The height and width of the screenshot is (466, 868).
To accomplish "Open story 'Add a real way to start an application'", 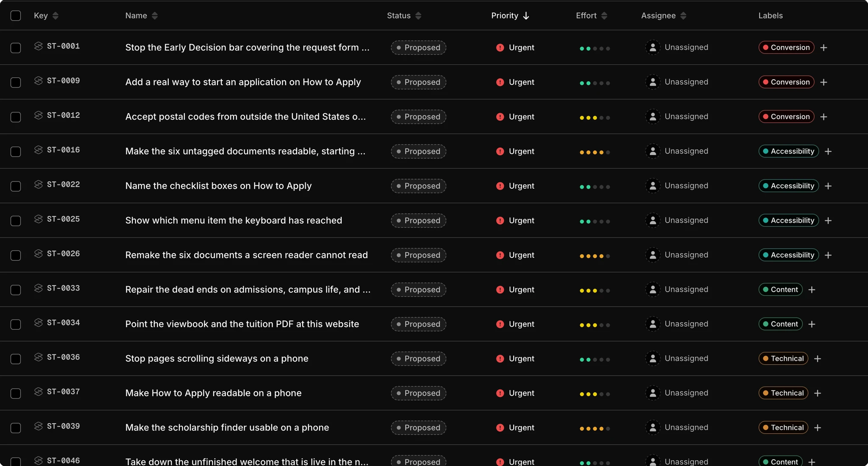I will [243, 82].
